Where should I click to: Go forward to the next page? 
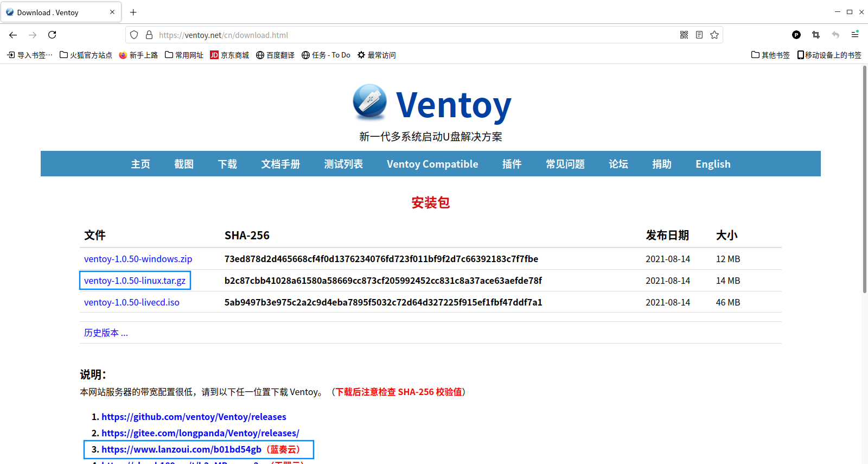[33, 35]
